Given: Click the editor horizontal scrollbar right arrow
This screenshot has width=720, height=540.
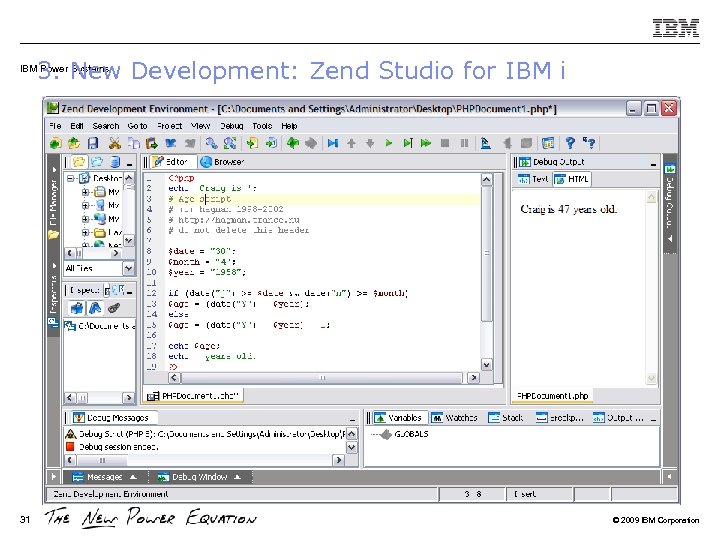Looking at the screenshot, I should point(473,377).
